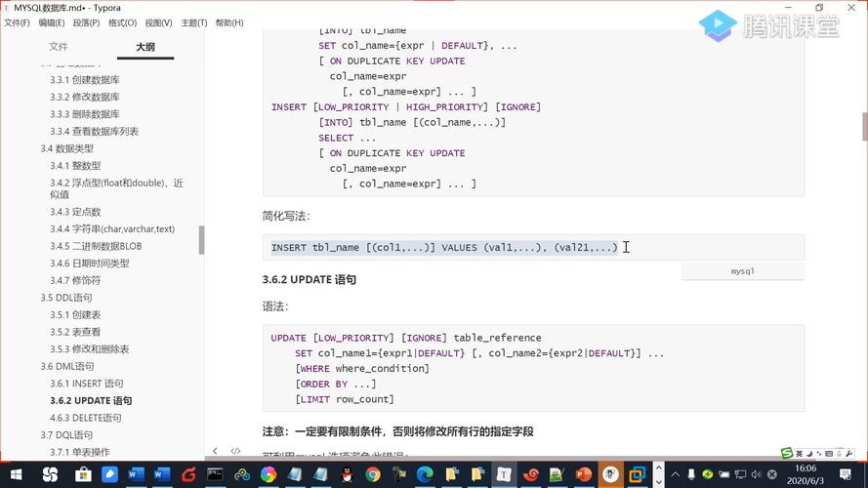Viewport: 868px width, 488px height.
Task: Open PowerPoint from the taskbar
Action: pos(583,474)
